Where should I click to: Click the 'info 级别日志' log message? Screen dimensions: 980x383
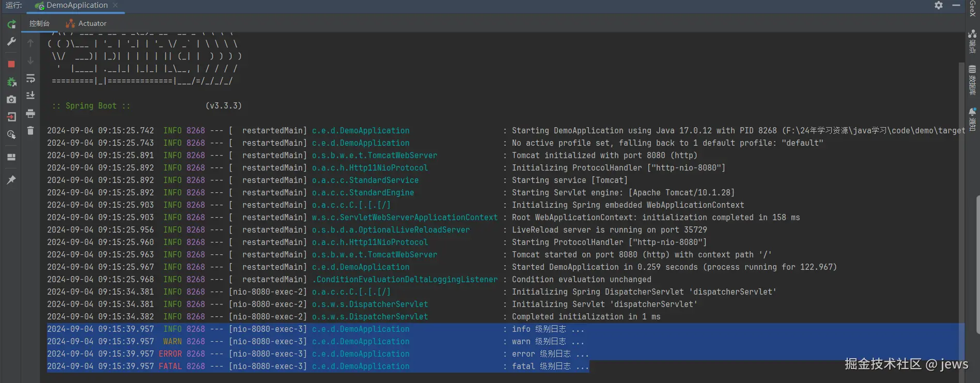click(548, 329)
